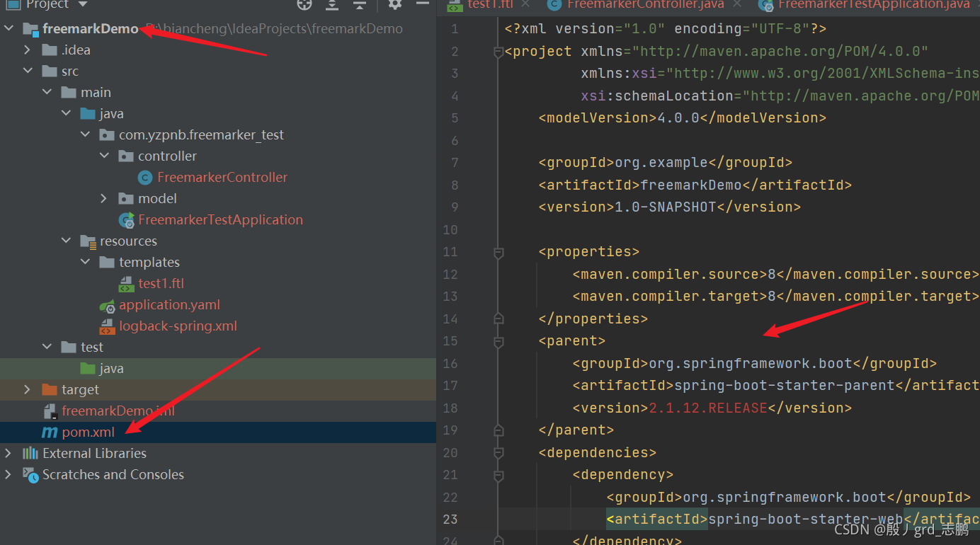Select logback-spring.xml in project tree
The image size is (980, 545).
pyautogui.click(x=178, y=326)
